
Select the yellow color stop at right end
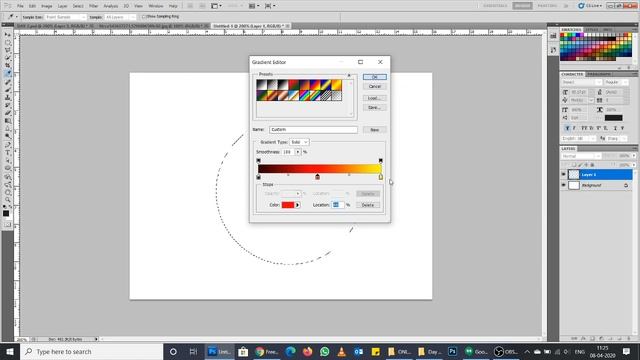pyautogui.click(x=381, y=177)
